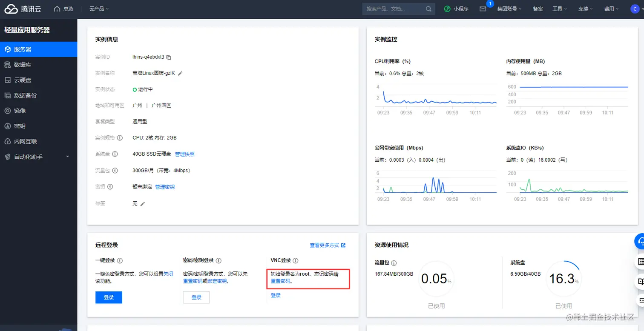
Task: Click the user avatar C icon
Action: (635, 9)
